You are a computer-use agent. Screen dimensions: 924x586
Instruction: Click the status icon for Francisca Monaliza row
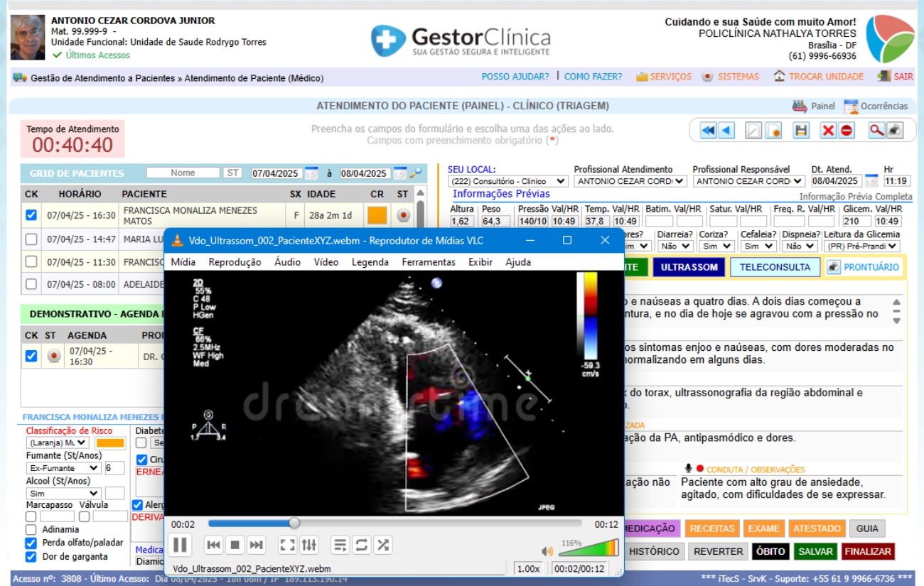coord(403,215)
